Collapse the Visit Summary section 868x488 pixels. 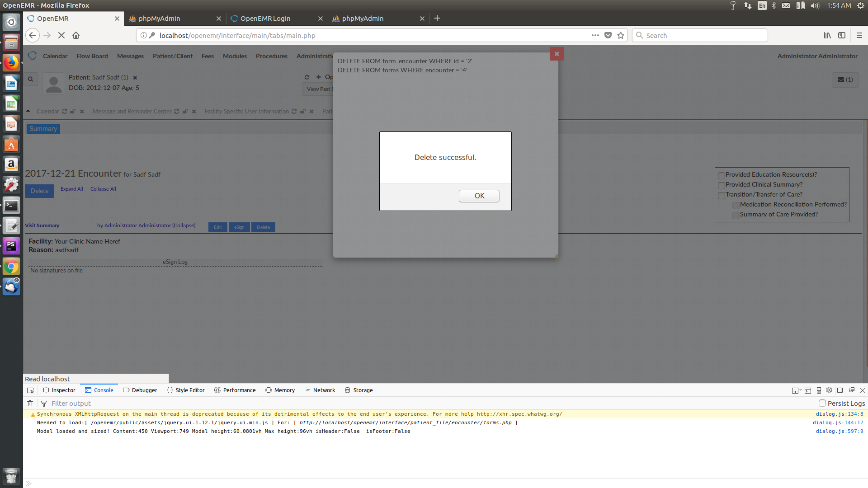[x=184, y=225]
